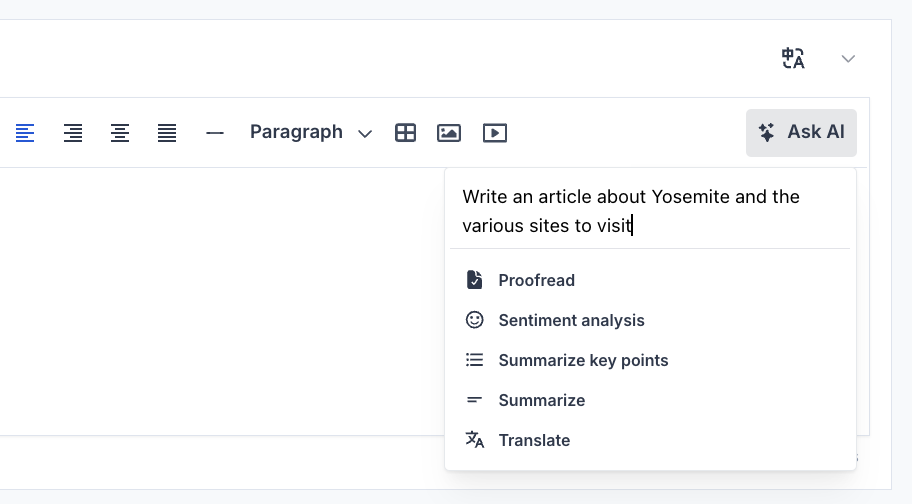The image size is (912, 504).
Task: Click the AI prompt text field
Action: (x=650, y=211)
